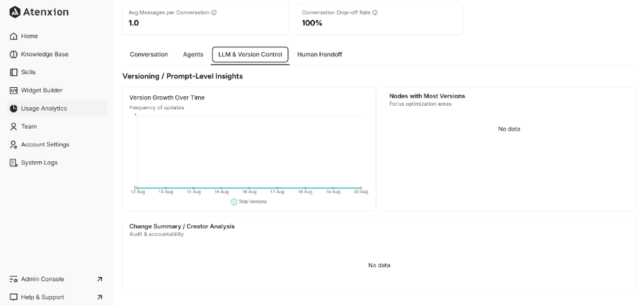
Task: Click the Versioning / Prompt-Level Insights heading
Action: coord(182,76)
